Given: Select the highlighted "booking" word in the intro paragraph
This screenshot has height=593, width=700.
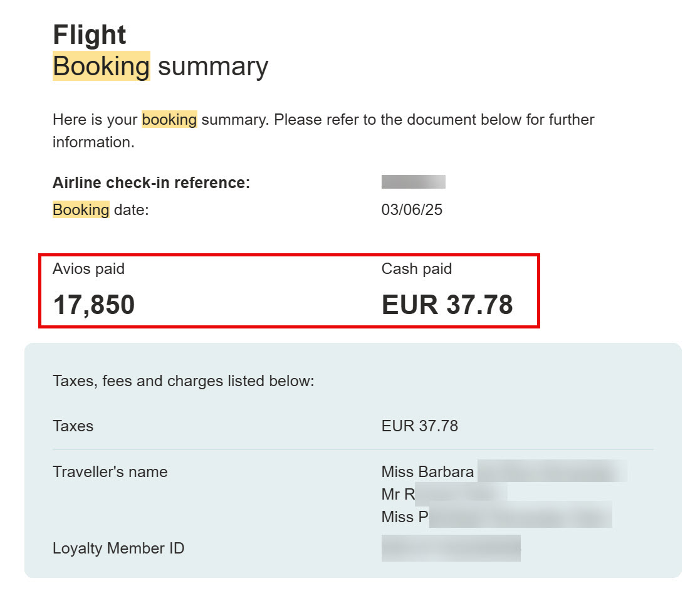Looking at the screenshot, I should [169, 119].
